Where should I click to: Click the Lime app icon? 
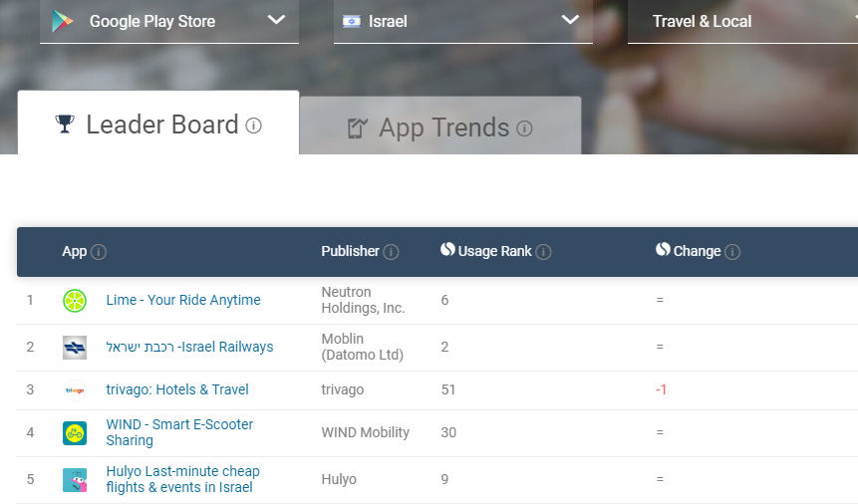[x=75, y=301]
